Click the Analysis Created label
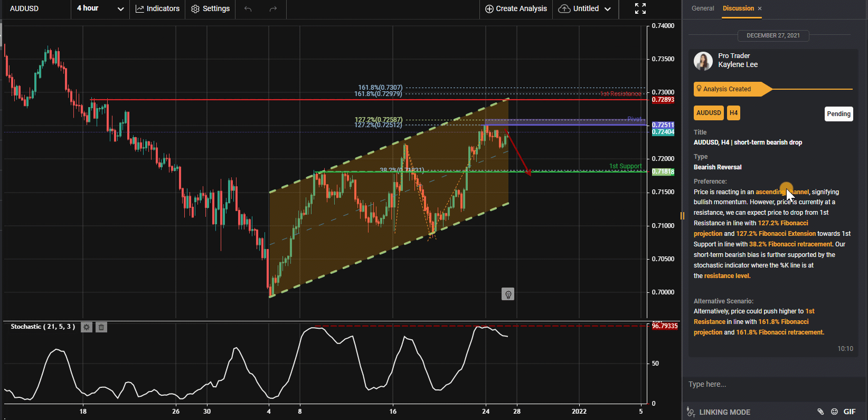The width and height of the screenshot is (868, 420). click(727, 89)
